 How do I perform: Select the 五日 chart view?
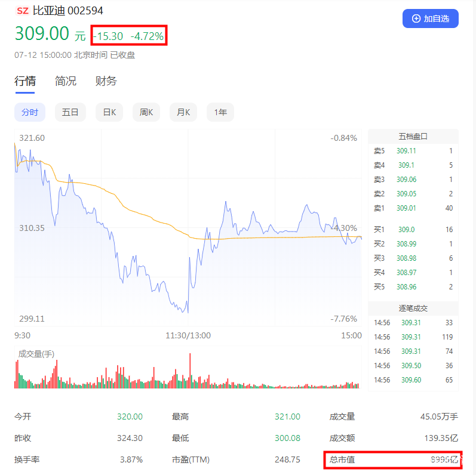[70, 112]
